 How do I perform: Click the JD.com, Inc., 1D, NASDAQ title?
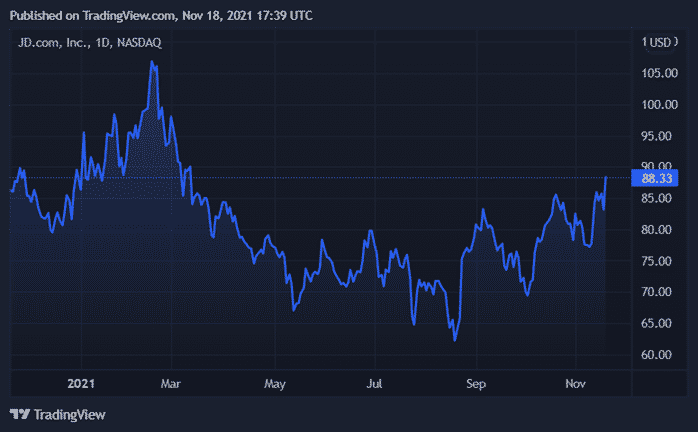point(89,43)
